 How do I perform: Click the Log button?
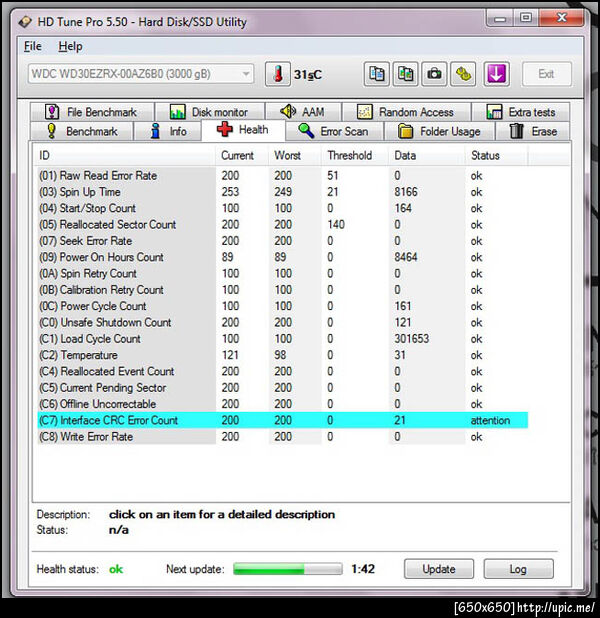[518, 569]
